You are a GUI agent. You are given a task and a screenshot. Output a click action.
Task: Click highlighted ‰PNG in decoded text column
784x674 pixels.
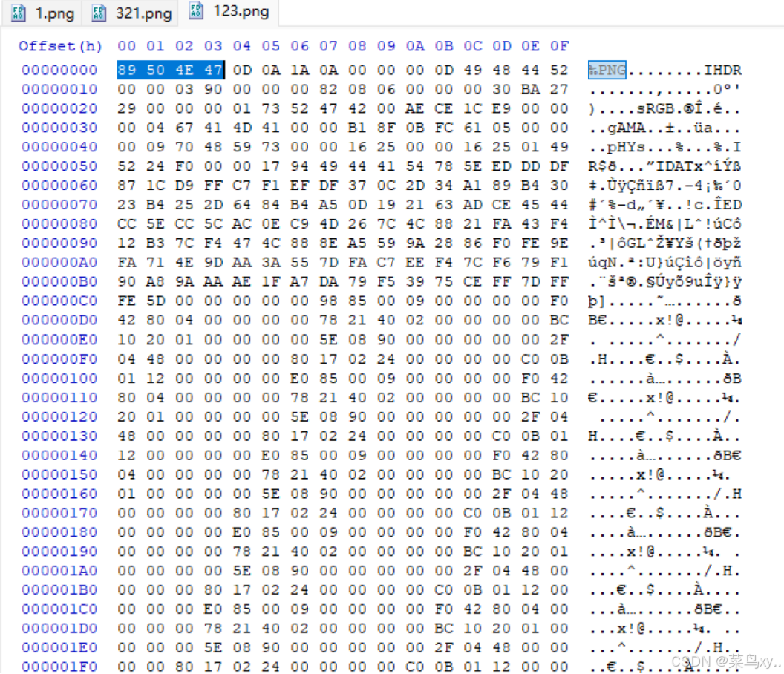click(607, 70)
